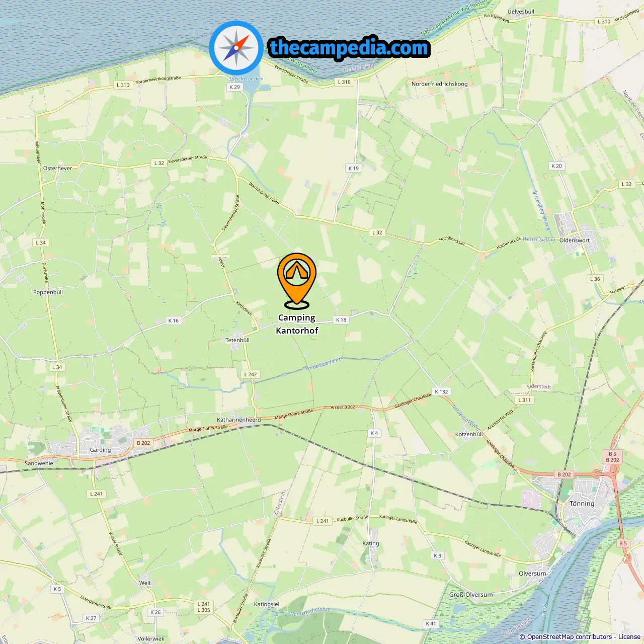Click the L 311 road shield
Screen dimensions: 644x644
point(524,400)
